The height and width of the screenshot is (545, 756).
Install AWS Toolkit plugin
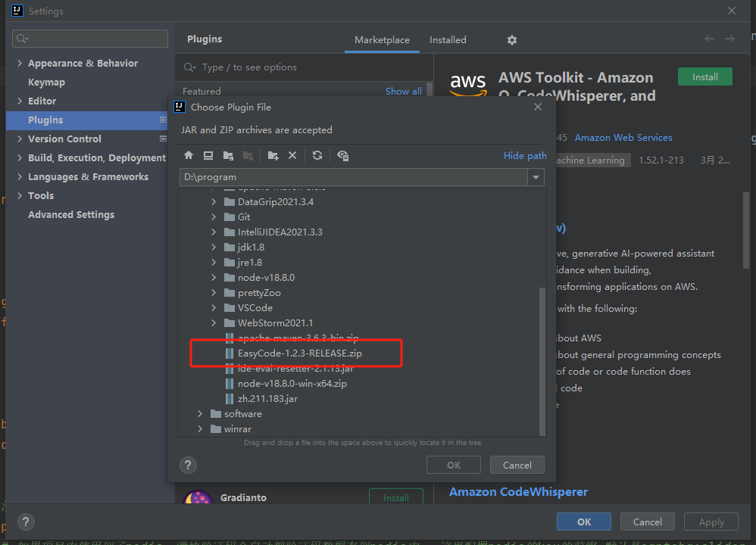(705, 77)
